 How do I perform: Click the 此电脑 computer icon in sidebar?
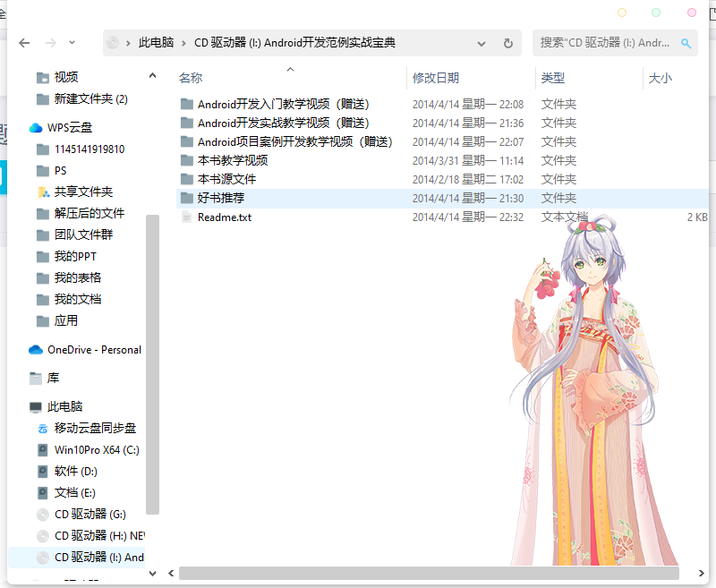pyautogui.click(x=36, y=406)
